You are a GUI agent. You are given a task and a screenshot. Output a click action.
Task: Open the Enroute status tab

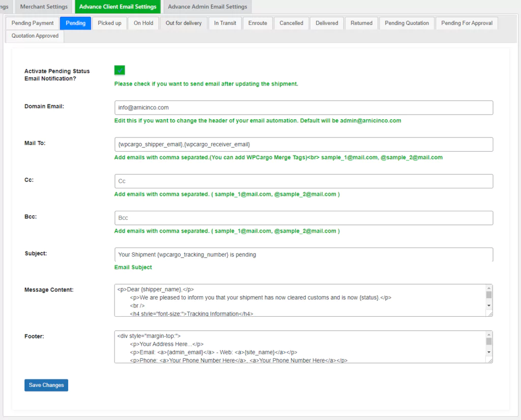click(x=257, y=23)
